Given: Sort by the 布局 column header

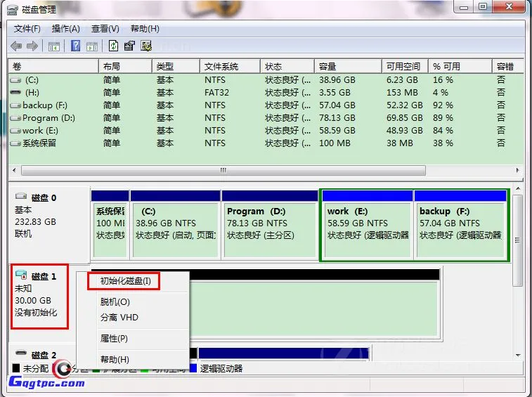Looking at the screenshot, I should click(125, 66).
